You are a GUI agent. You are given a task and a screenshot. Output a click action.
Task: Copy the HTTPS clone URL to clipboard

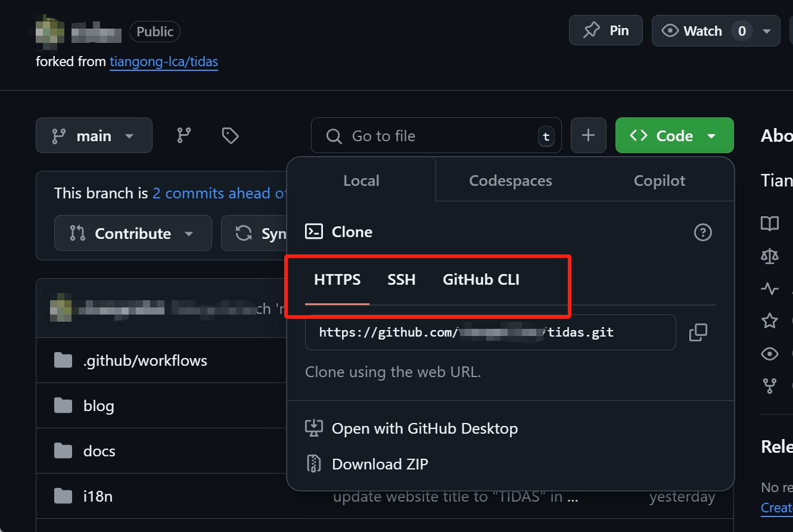[x=698, y=332]
